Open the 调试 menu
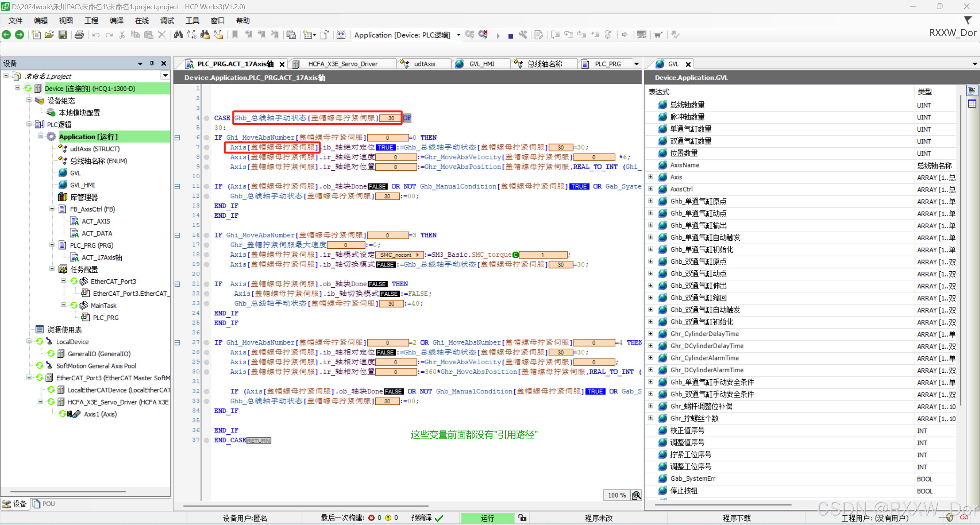The width and height of the screenshot is (980, 525). 167,20
